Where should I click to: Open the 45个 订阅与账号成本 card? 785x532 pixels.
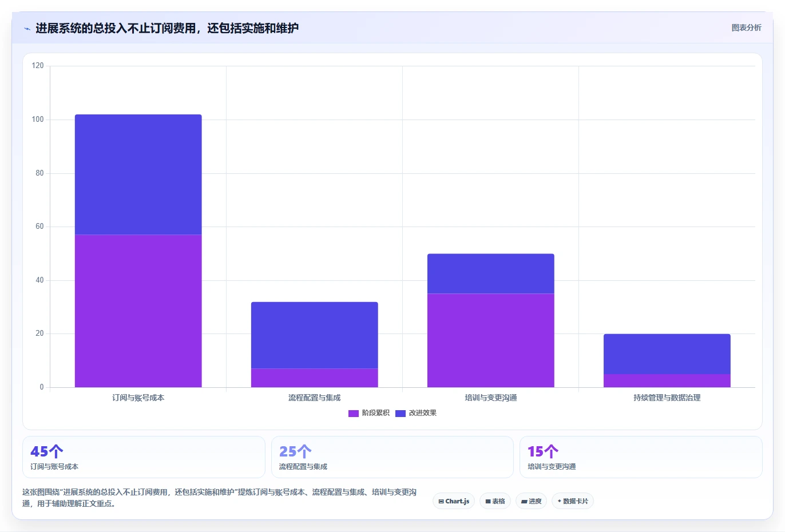tap(144, 457)
